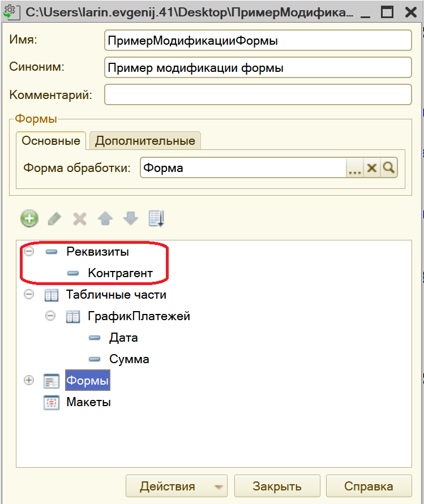Click the Дата attribute icon

(x=95, y=338)
